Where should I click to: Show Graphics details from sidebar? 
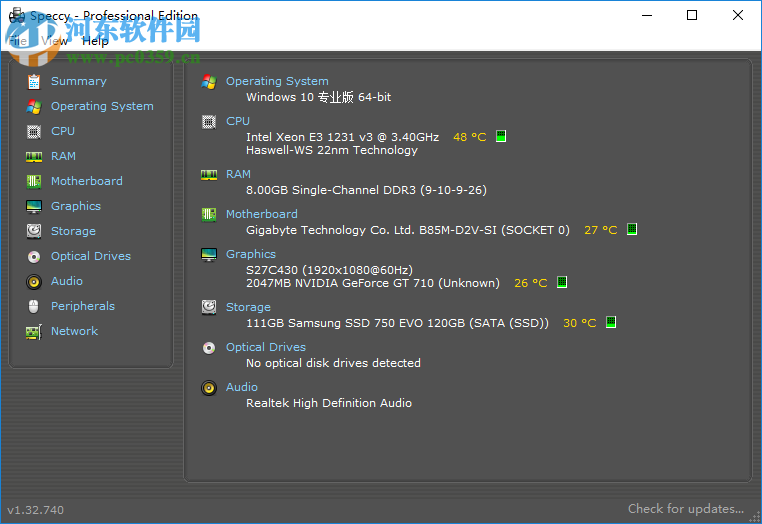pos(76,206)
